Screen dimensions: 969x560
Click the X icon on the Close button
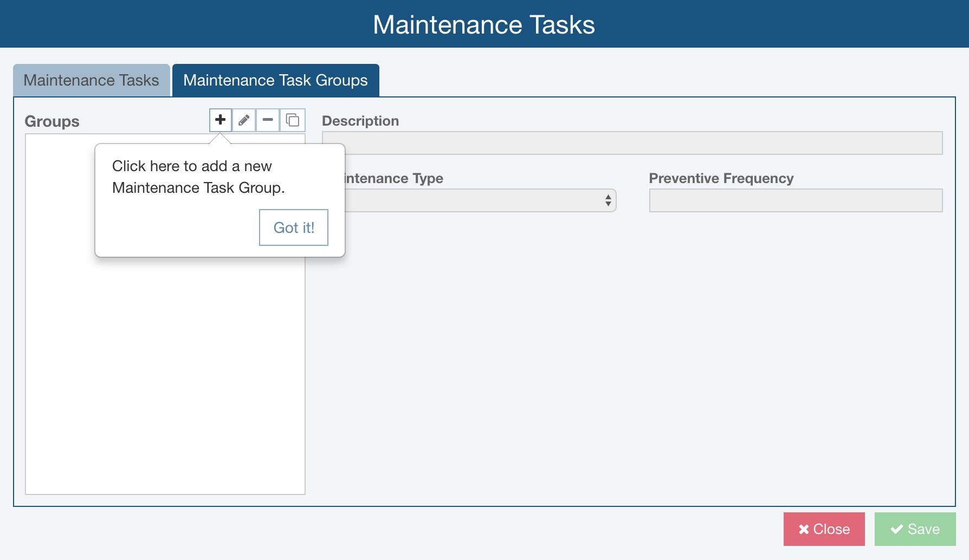point(804,529)
